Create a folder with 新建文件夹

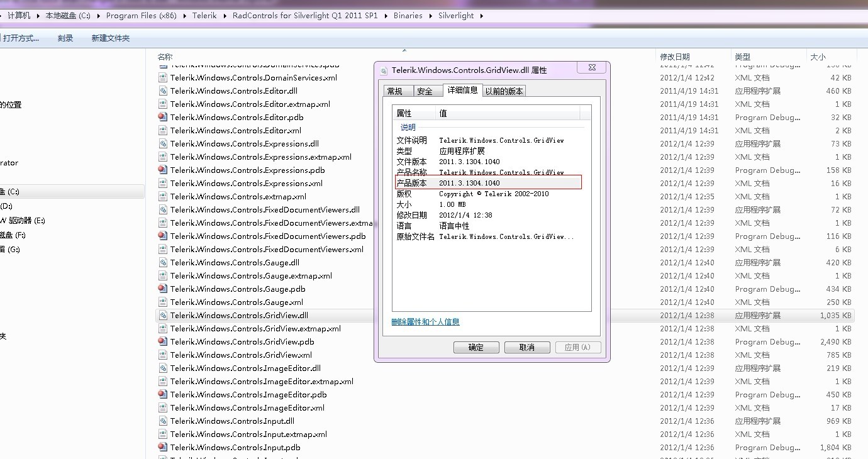111,38
